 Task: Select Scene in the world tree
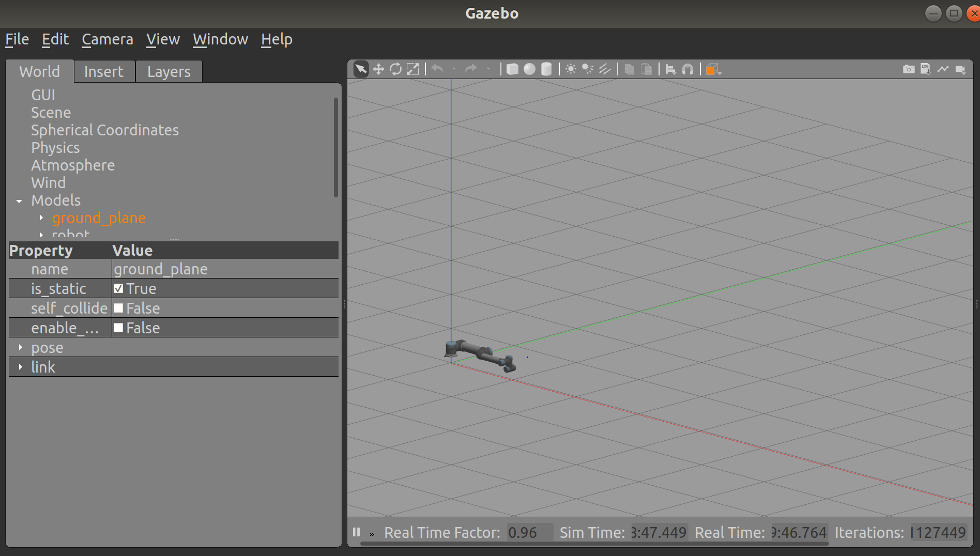[51, 113]
